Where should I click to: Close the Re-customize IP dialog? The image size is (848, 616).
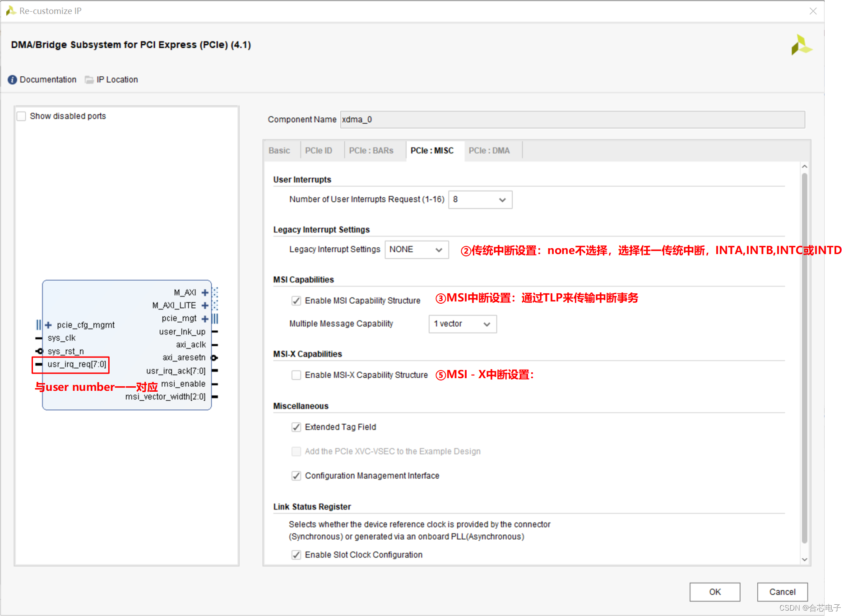[813, 11]
